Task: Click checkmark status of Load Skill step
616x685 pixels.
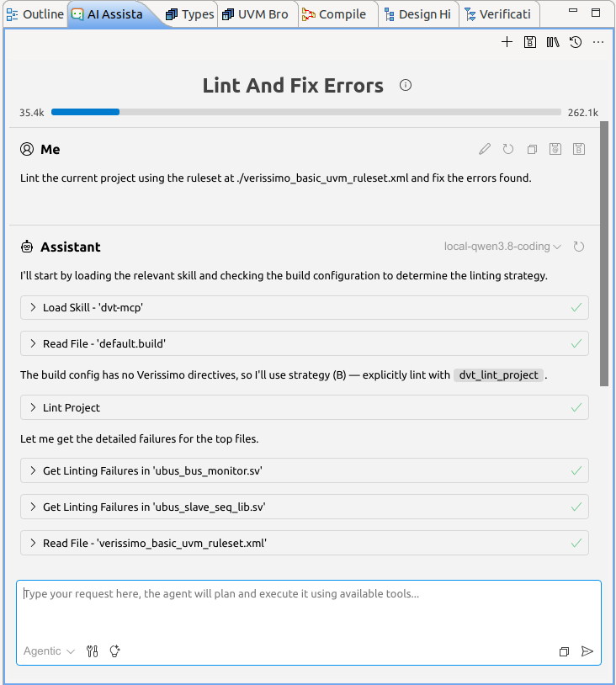Action: click(576, 307)
